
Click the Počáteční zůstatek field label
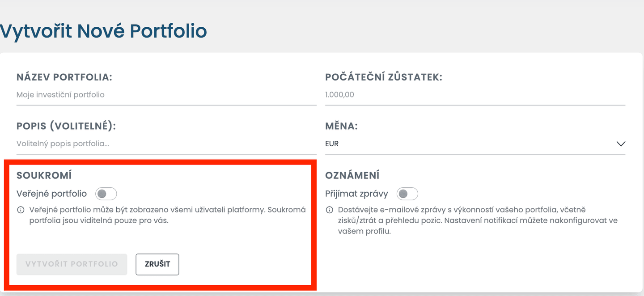[384, 77]
